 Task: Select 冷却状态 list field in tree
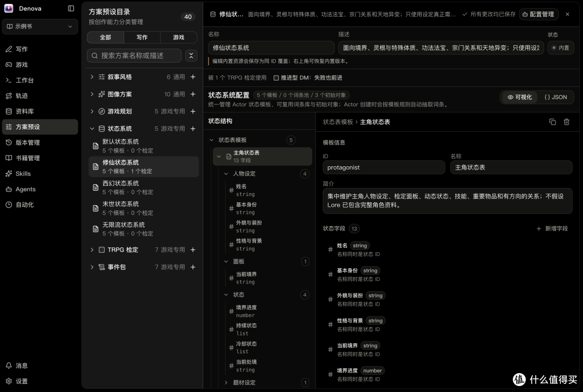click(268, 347)
